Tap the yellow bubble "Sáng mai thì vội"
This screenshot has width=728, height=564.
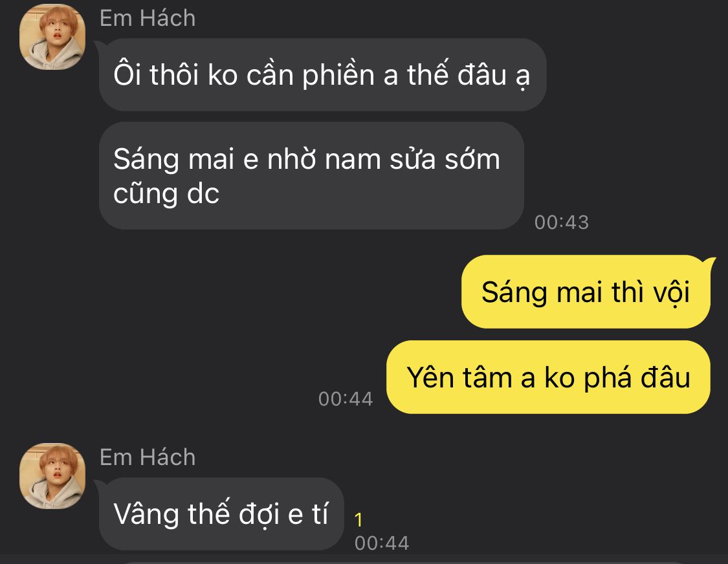click(586, 292)
